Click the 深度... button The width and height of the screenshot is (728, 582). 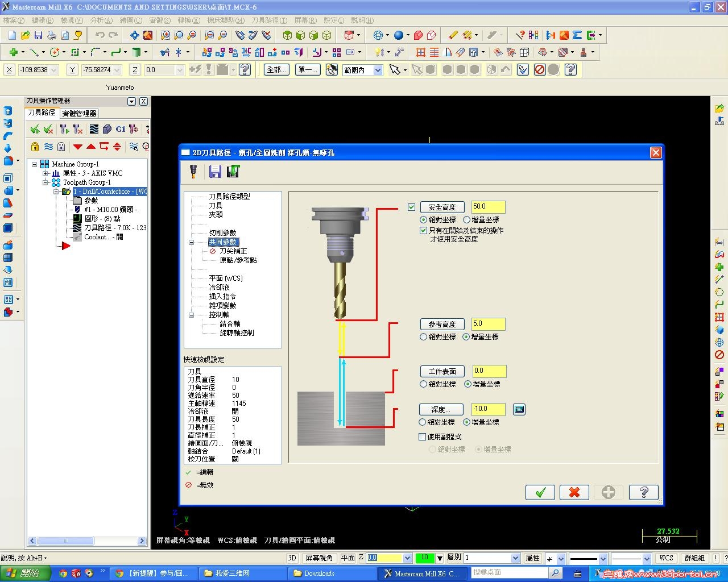click(441, 409)
